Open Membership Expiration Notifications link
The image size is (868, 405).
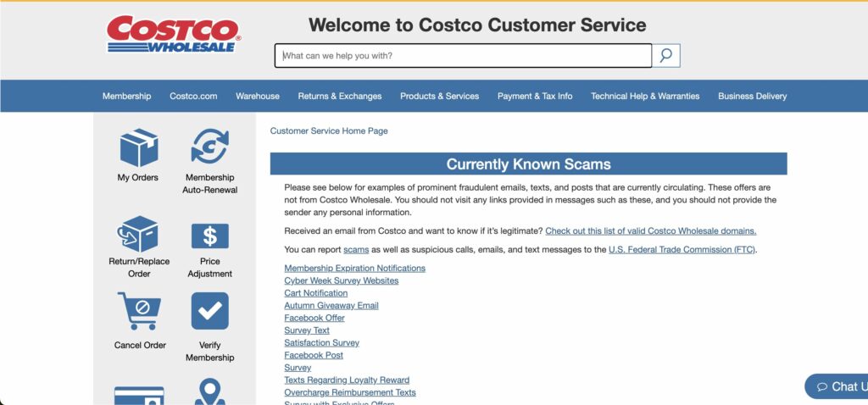355,269
